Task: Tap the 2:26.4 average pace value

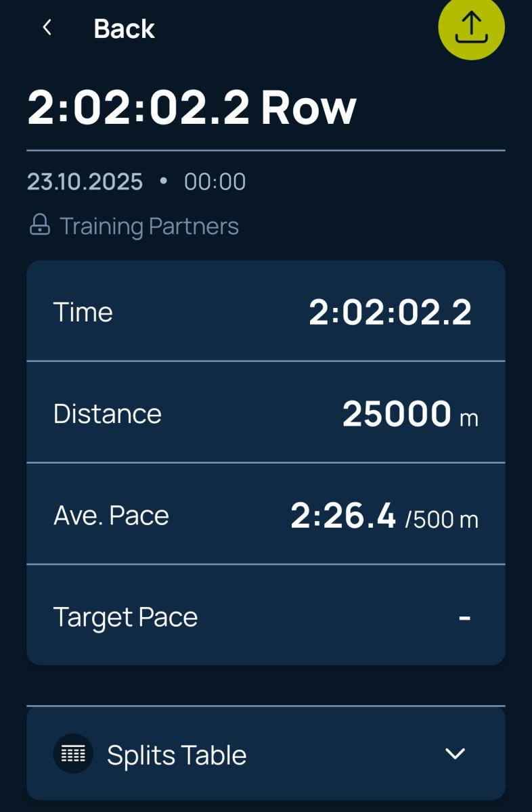Action: pyautogui.click(x=343, y=516)
